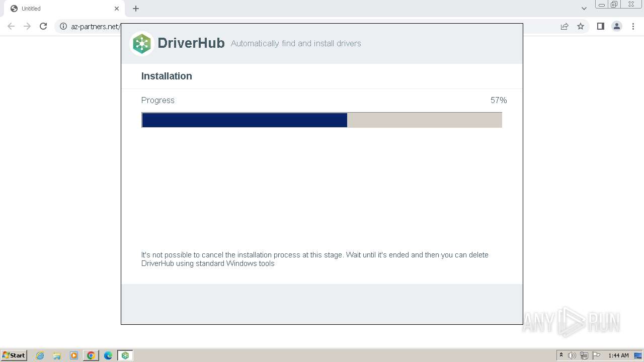This screenshot has width=644, height=362.
Task: Switch to DriverHub taskbar button
Action: click(125, 355)
